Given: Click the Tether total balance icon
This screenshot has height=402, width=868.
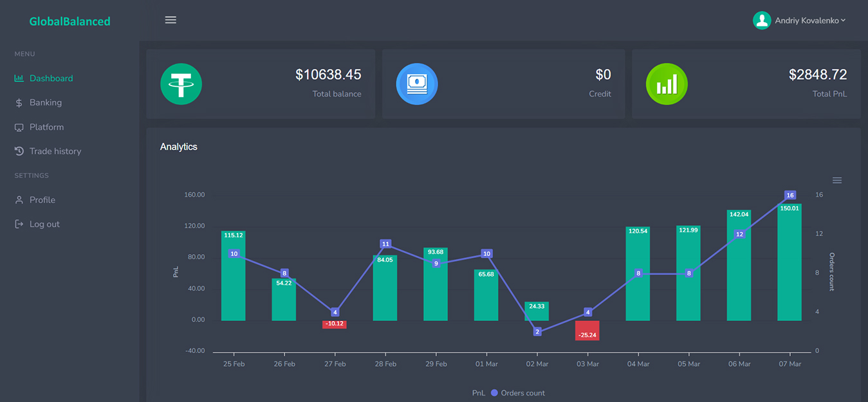Looking at the screenshot, I should tap(181, 84).
